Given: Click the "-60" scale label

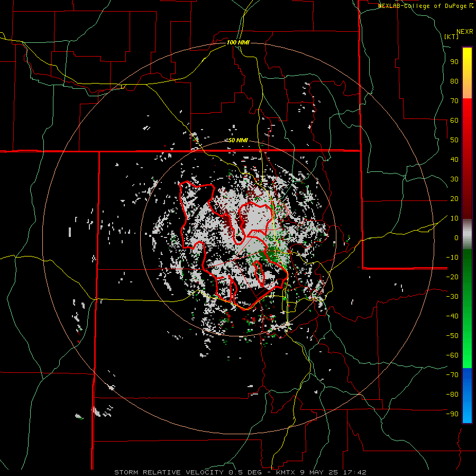Looking at the screenshot, I should pos(452,355).
